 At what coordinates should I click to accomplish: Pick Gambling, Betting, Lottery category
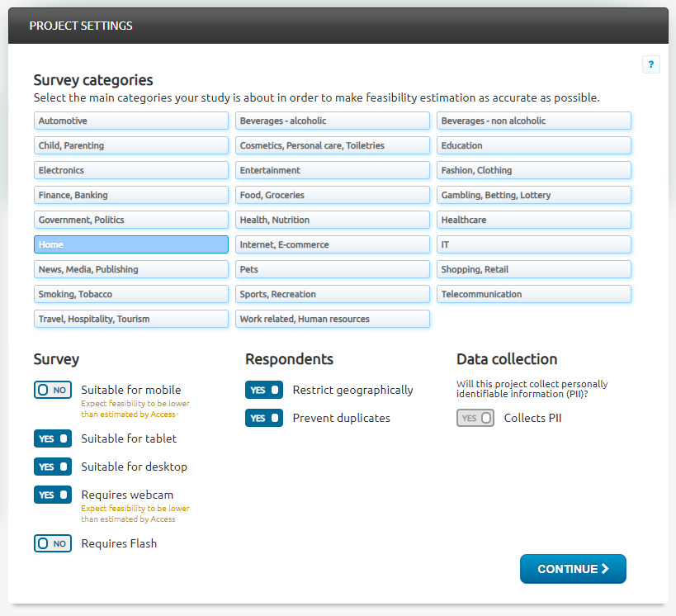(533, 195)
